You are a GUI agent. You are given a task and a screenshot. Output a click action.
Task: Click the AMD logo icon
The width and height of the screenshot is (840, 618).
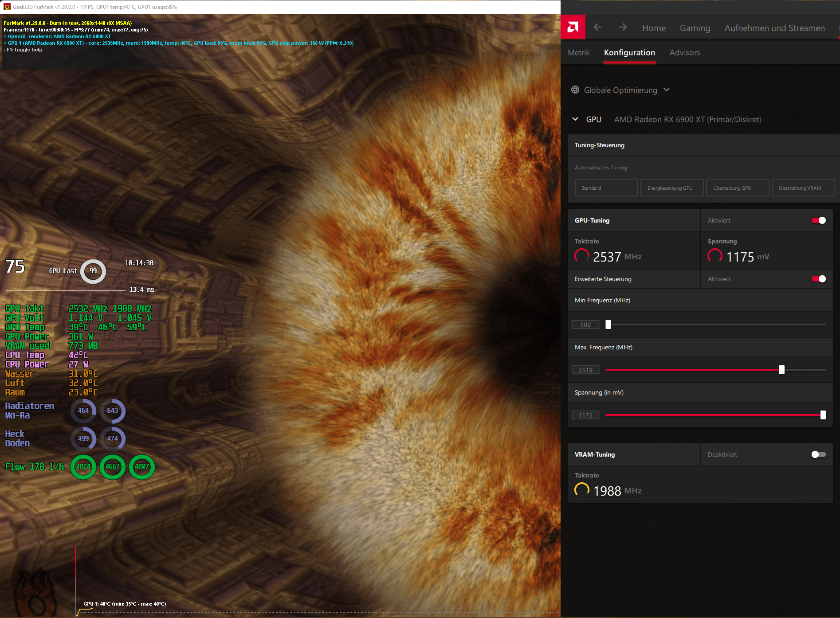pos(573,27)
